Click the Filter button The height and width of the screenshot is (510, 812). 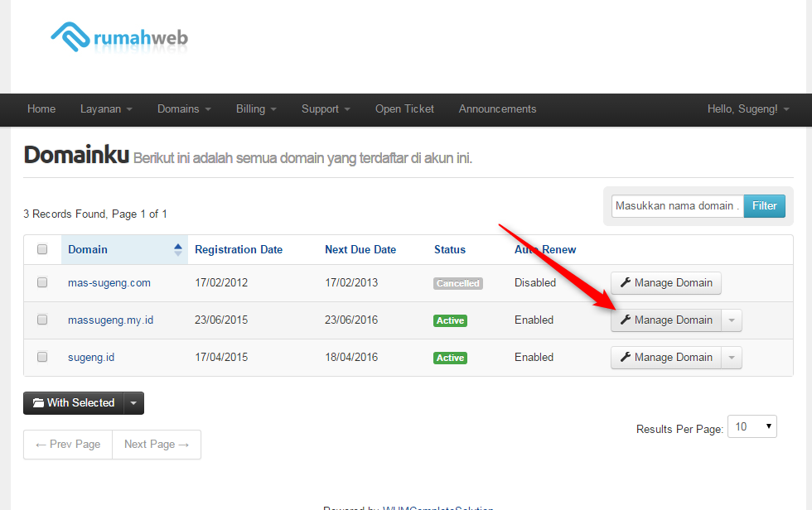(764, 206)
